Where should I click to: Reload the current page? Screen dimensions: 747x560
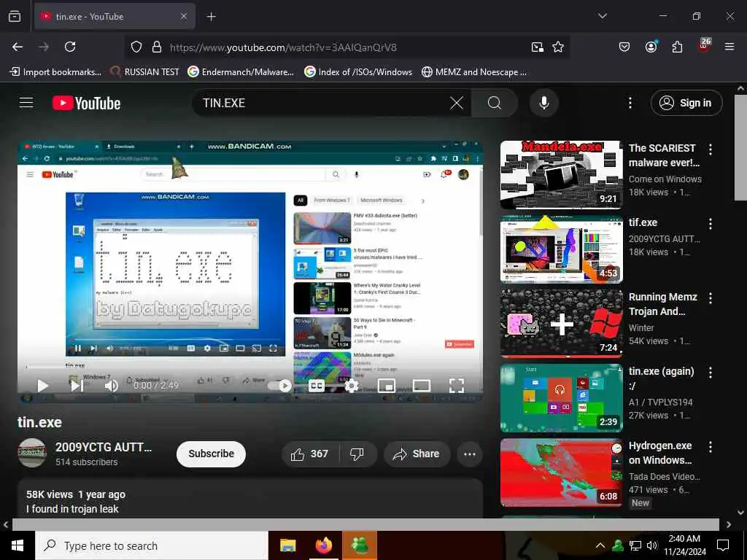pyautogui.click(x=70, y=47)
